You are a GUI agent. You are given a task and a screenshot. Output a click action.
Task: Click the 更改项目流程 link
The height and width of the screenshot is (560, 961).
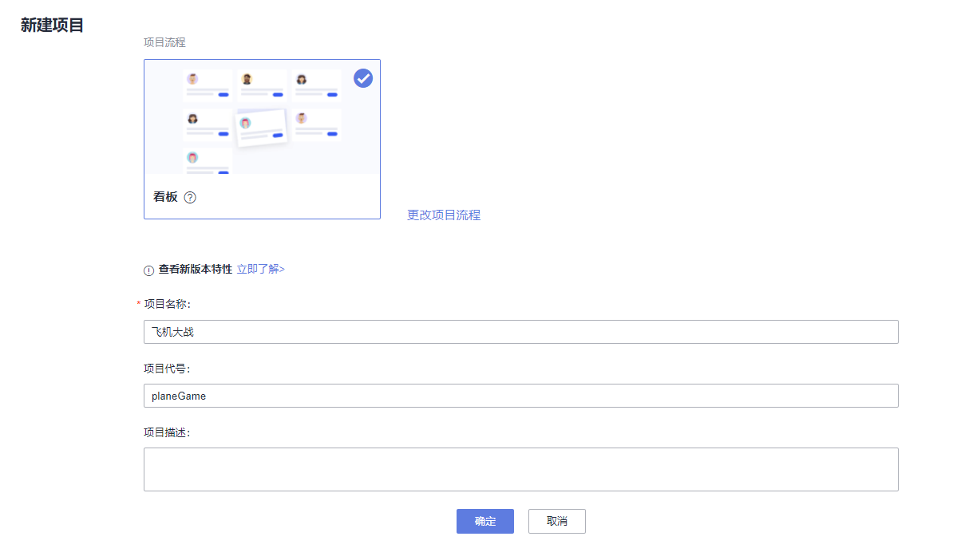444,215
